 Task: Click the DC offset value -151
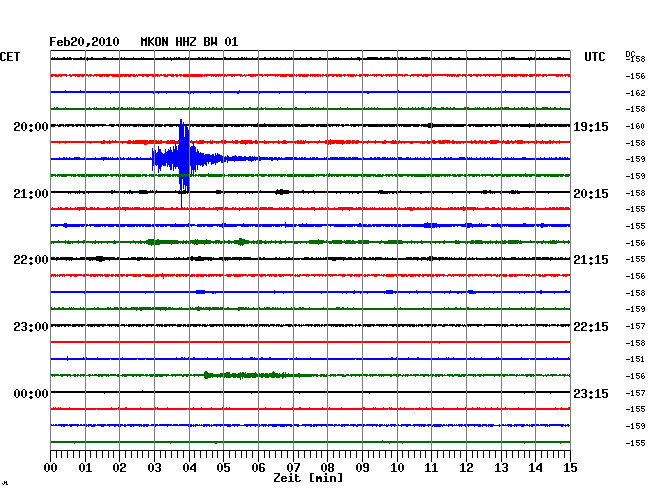click(635, 359)
